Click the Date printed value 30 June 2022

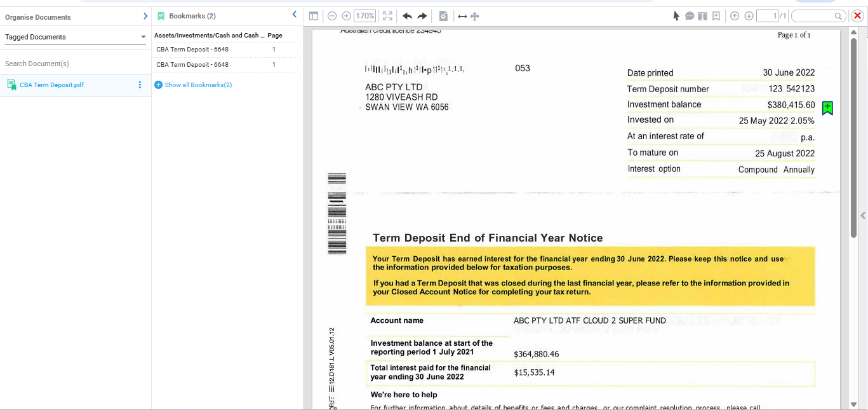point(789,72)
